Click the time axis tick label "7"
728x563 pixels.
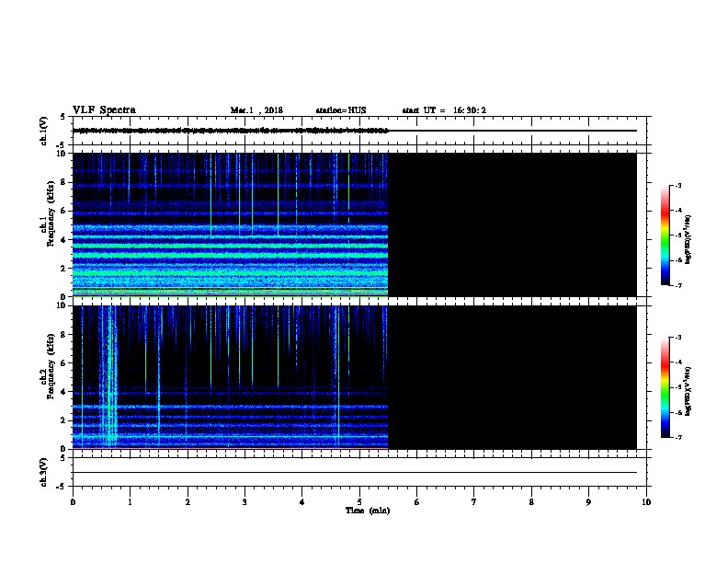click(474, 502)
